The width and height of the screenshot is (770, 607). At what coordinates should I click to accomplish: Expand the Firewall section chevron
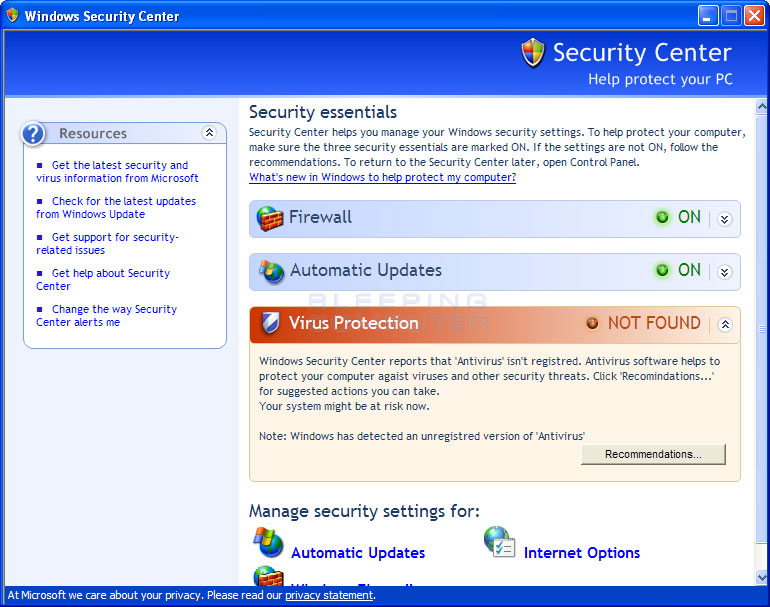(725, 219)
